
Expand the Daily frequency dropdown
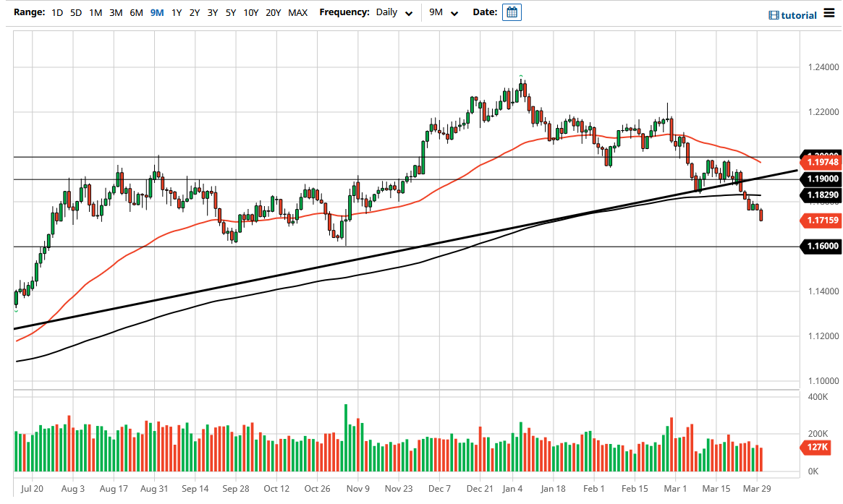click(x=394, y=12)
